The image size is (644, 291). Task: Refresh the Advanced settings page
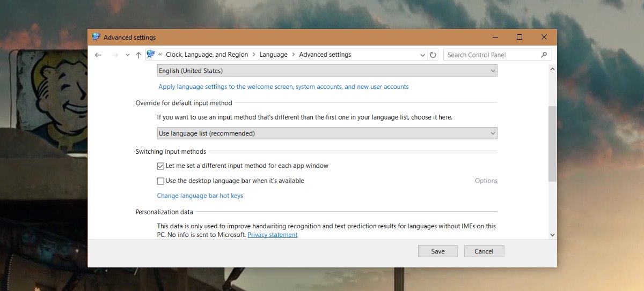point(433,55)
